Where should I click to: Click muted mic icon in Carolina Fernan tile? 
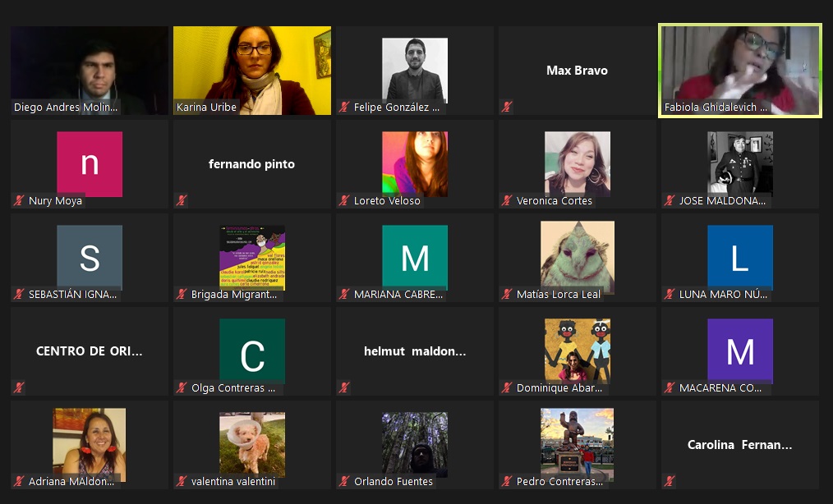pyautogui.click(x=670, y=481)
